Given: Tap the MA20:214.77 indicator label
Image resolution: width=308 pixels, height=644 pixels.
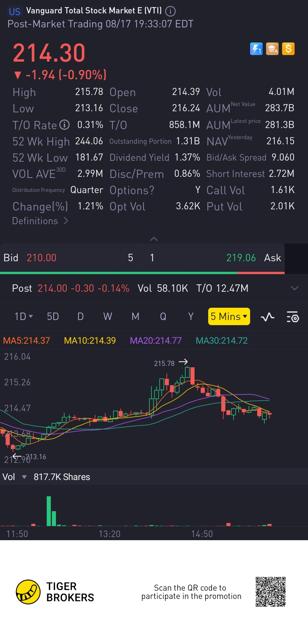Looking at the screenshot, I should pyautogui.click(x=156, y=340).
